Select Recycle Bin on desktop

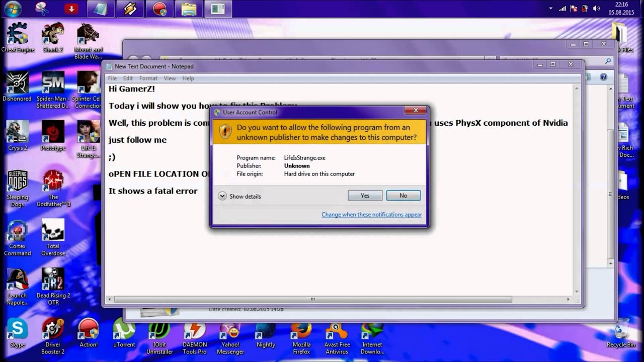click(x=621, y=333)
